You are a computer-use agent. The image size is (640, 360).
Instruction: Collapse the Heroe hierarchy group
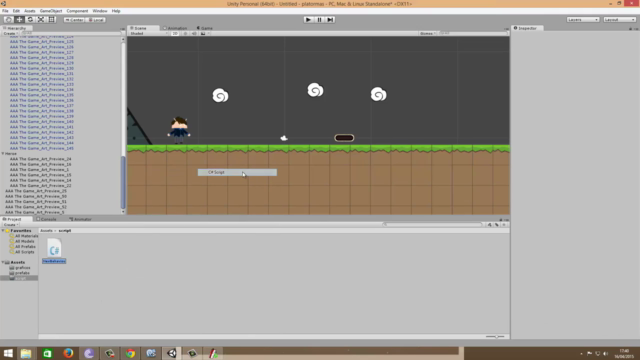tap(3, 154)
